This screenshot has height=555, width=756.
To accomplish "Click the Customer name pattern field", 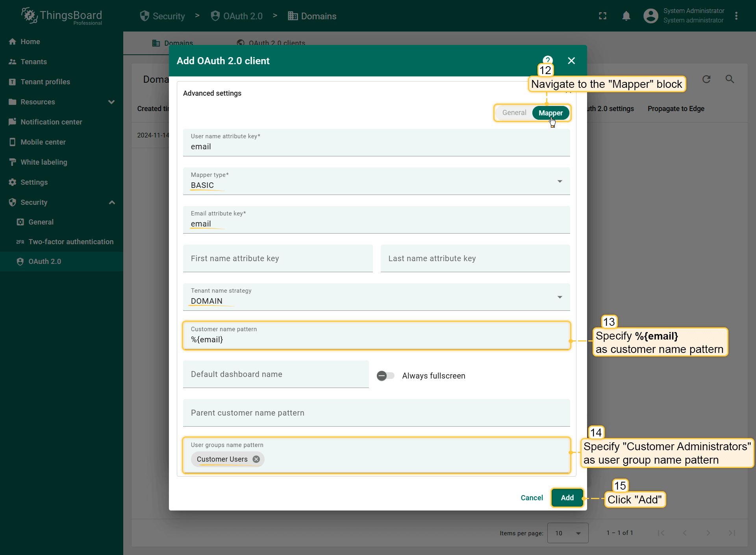I will coord(376,340).
